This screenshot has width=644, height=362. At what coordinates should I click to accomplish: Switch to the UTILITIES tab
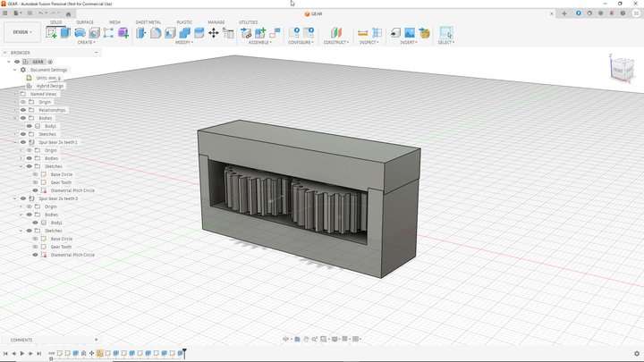pyautogui.click(x=248, y=22)
